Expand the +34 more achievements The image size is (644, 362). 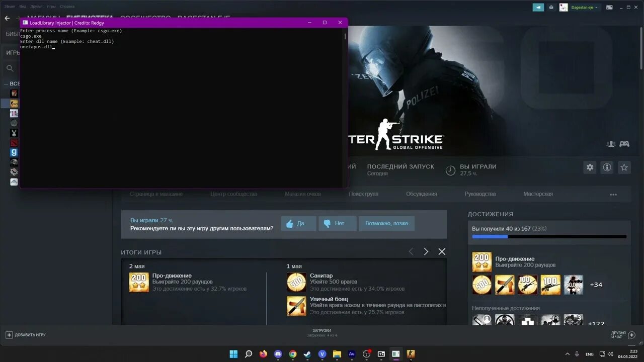tap(596, 285)
